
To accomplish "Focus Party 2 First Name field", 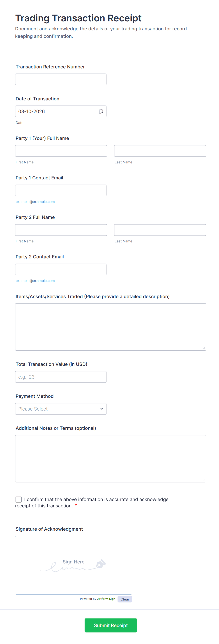I will pos(61,230).
